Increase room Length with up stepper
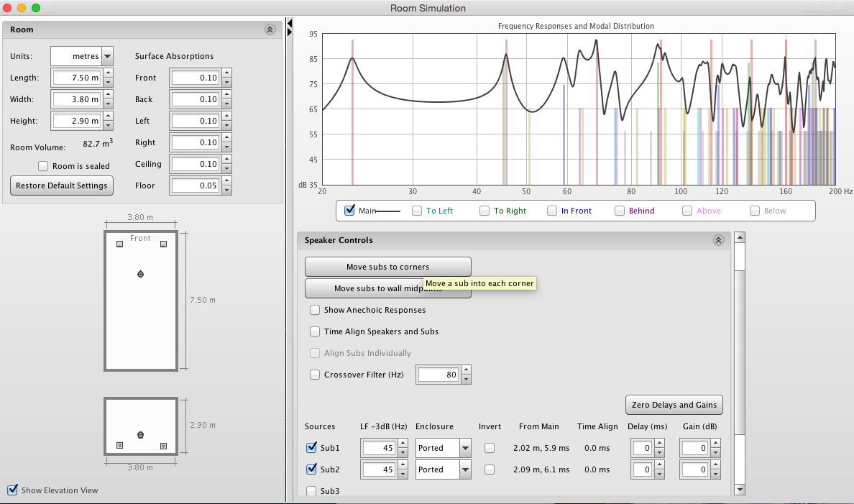Viewport: 854px width, 504px height. tap(107, 73)
